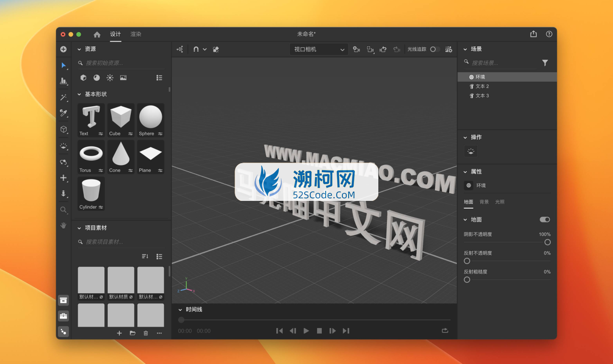613x364 pixels.
Task: Select 文本 2 in scene tree
Action: 507,87
